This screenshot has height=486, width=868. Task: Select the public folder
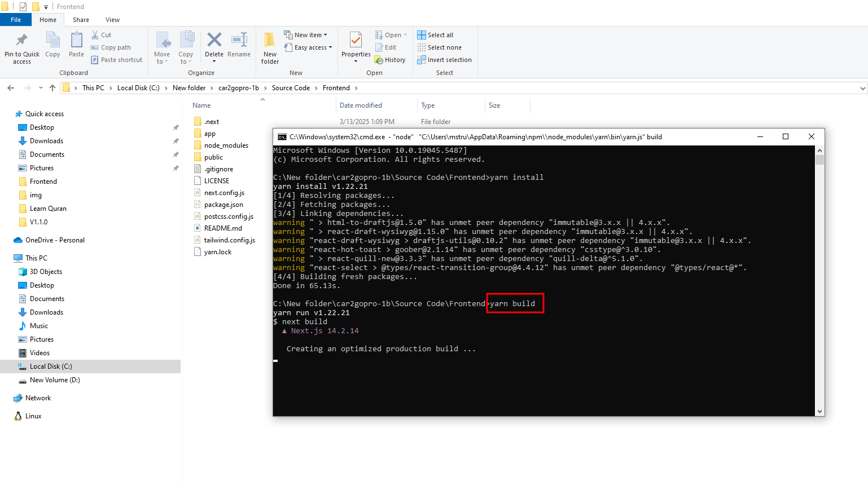(x=213, y=157)
